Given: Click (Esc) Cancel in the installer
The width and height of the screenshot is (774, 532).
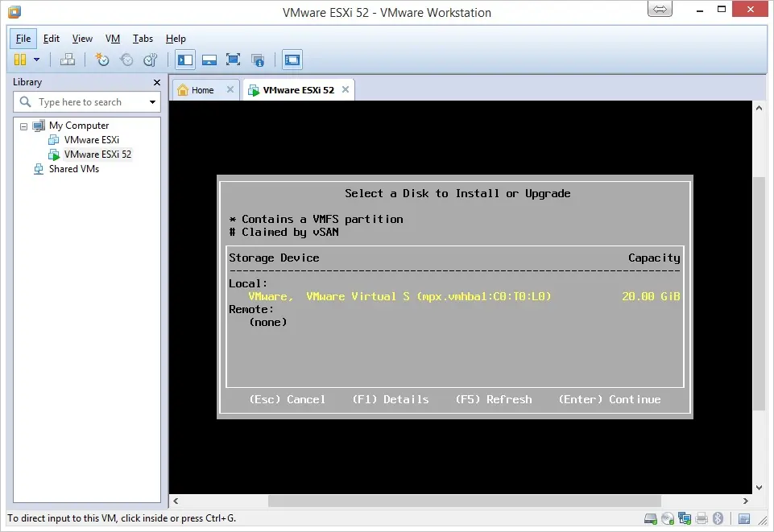Looking at the screenshot, I should click(287, 399).
